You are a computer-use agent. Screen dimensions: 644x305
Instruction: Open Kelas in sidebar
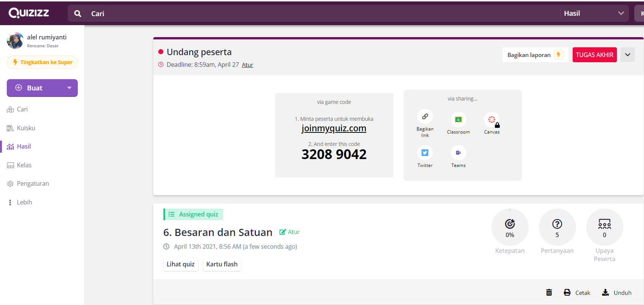24,165
